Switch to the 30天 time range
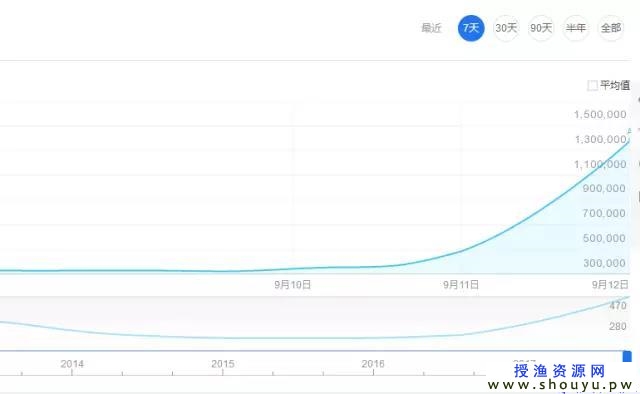 click(x=506, y=28)
